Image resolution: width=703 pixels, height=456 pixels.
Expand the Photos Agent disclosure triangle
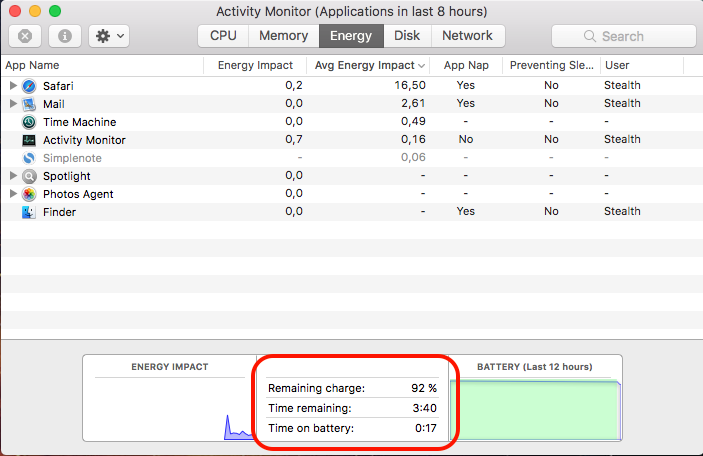[x=13, y=194]
